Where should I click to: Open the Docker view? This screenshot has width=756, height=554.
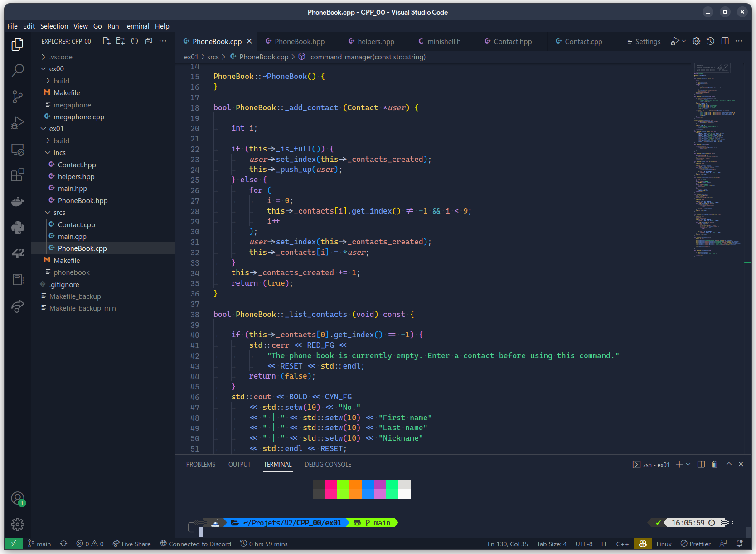click(x=18, y=201)
